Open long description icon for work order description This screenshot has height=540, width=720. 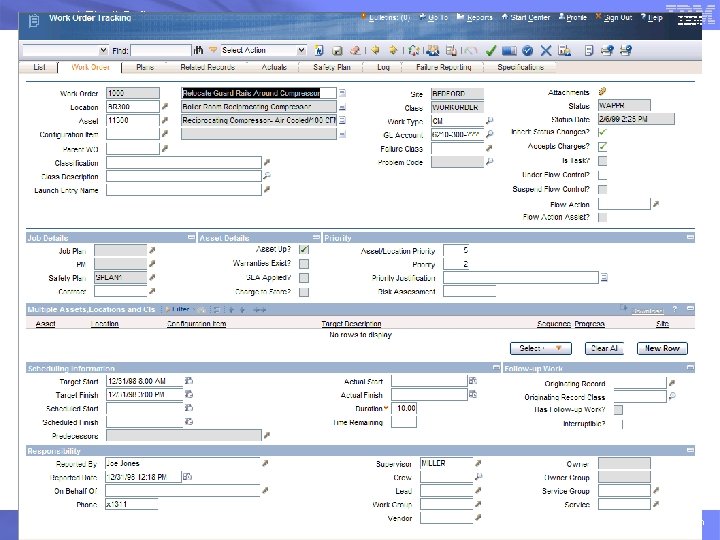342,93
